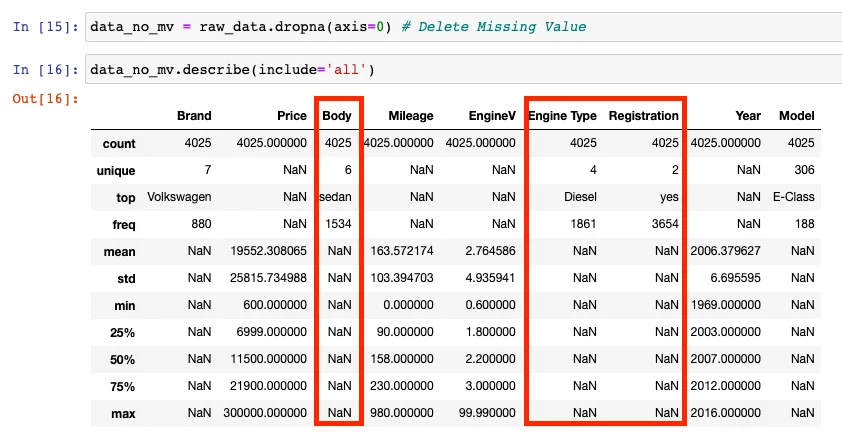This screenshot has width=842, height=434.
Task: Click the 'freq' row label
Action: click(x=121, y=225)
